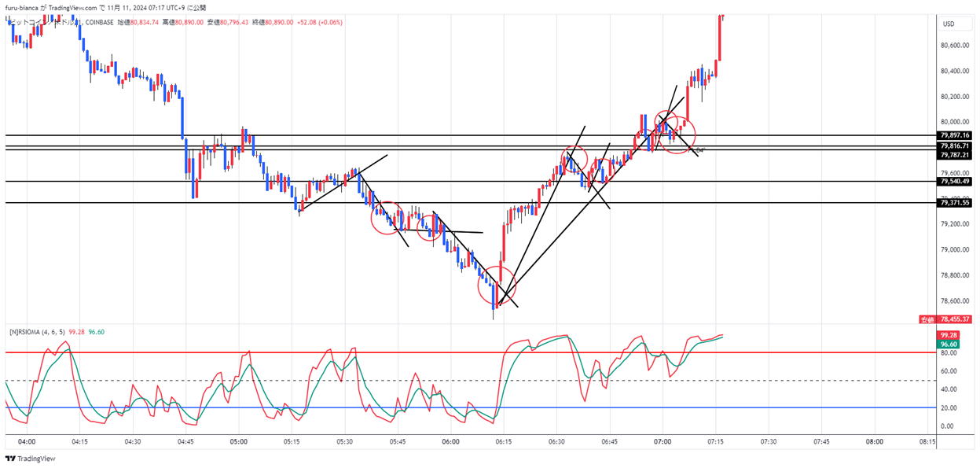Screen dimensions: 980x468
Task: Click the red circle at the chart's lowest candle
Action: 497,286
